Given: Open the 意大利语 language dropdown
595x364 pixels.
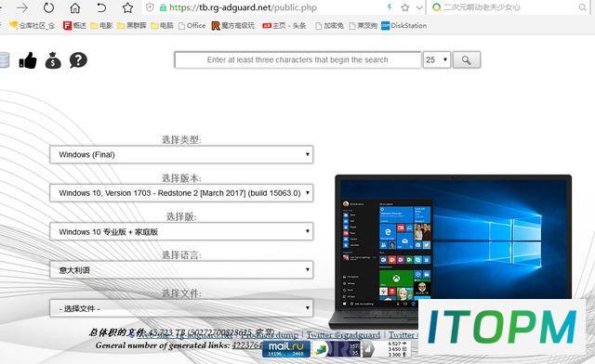Looking at the screenshot, I should pyautogui.click(x=181, y=270).
